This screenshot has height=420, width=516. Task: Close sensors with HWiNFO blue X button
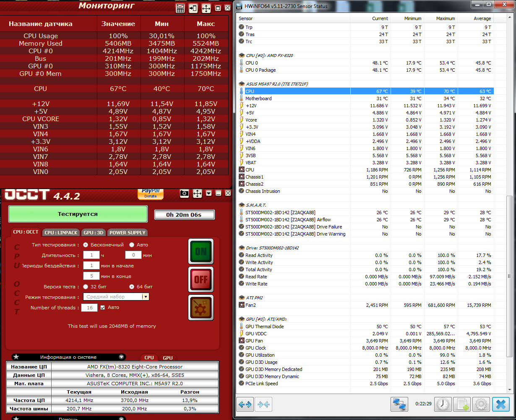500,404
